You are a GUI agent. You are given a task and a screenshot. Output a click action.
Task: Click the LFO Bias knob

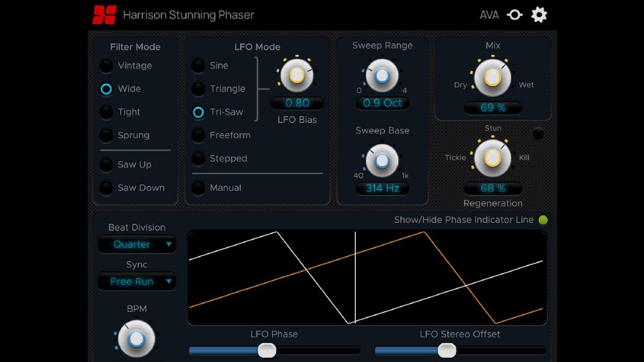[297, 76]
